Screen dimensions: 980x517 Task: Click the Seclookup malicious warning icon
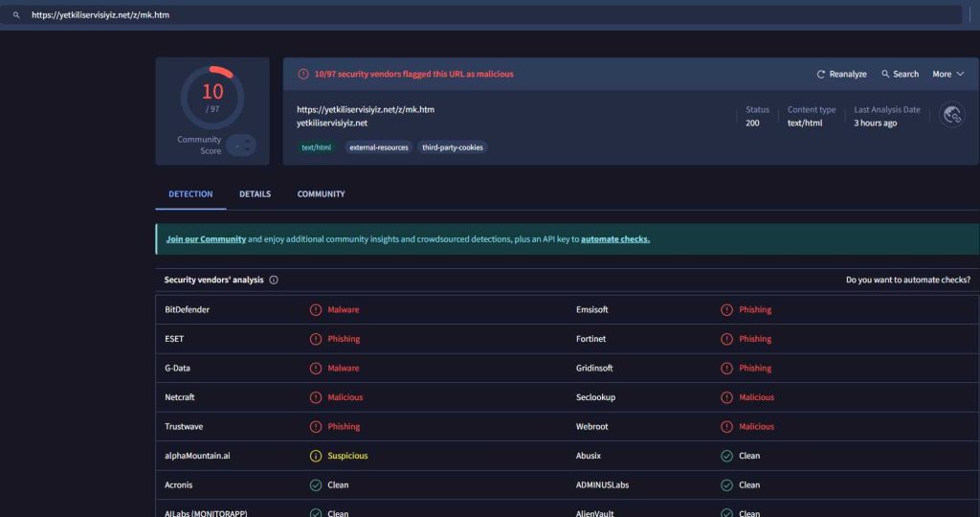[x=726, y=397]
